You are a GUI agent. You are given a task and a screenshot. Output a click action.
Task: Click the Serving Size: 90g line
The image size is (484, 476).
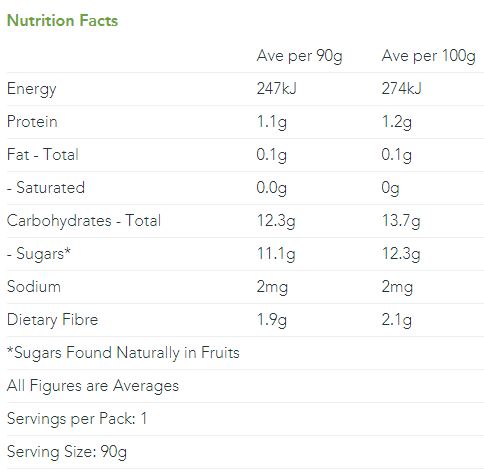click(x=67, y=452)
